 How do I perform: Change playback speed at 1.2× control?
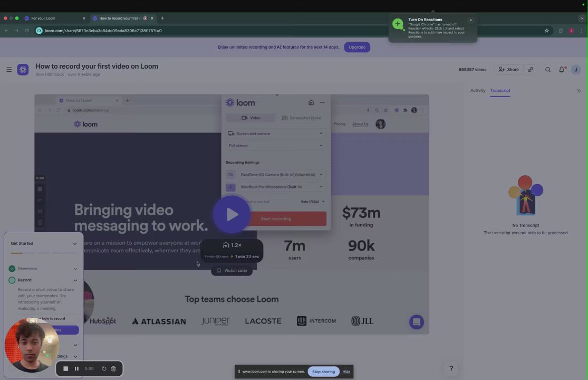pyautogui.click(x=232, y=245)
